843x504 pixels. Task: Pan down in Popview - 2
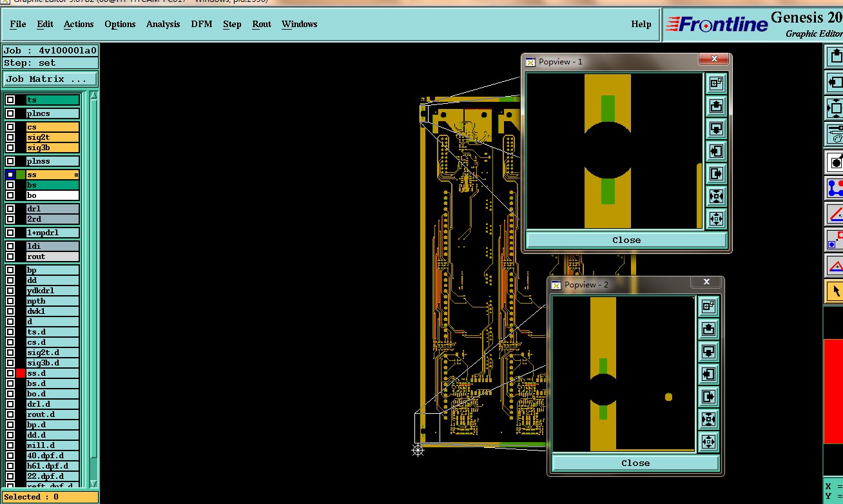(708, 351)
